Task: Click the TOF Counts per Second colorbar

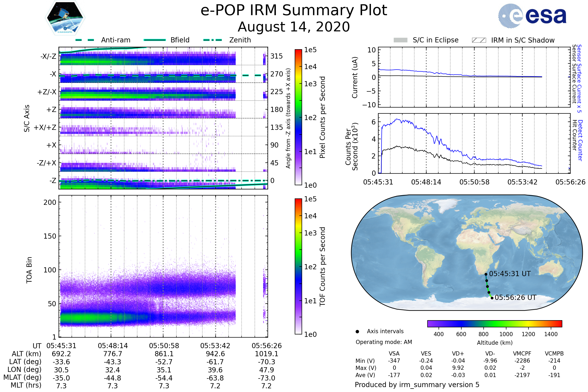Action: coord(298,267)
